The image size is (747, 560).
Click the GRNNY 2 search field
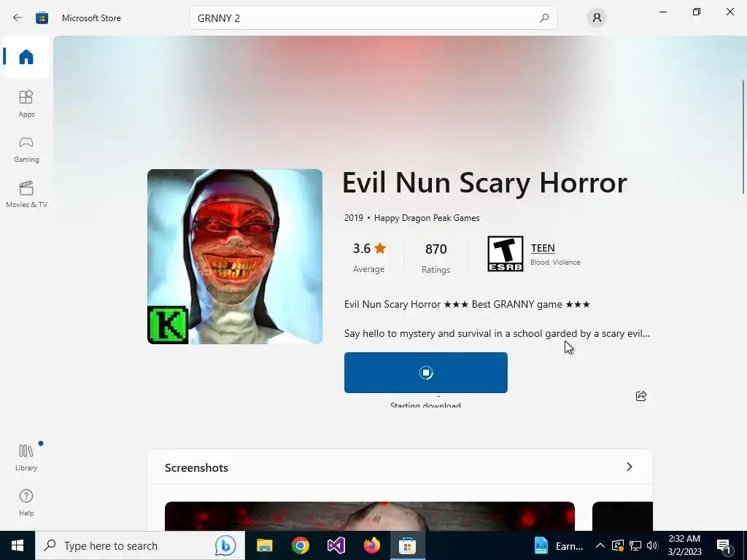tap(373, 18)
